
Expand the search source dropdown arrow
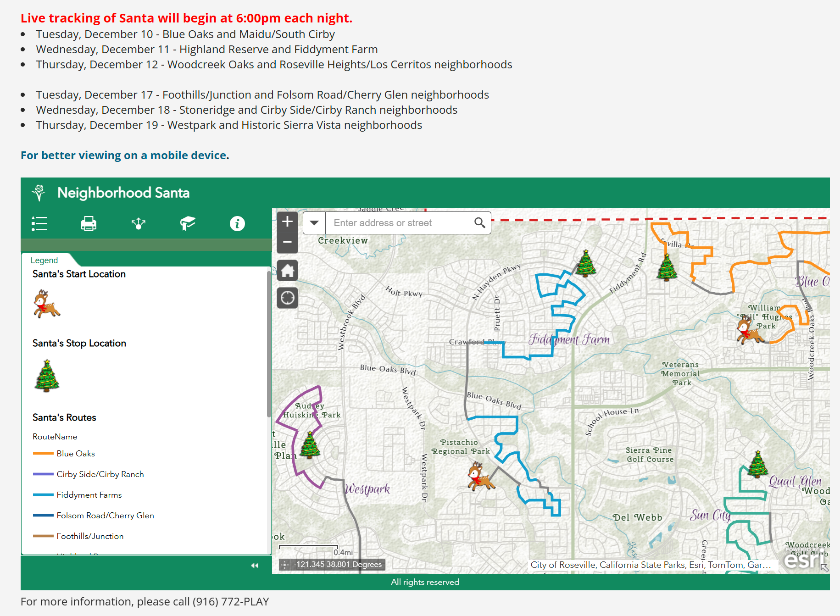[x=314, y=223]
